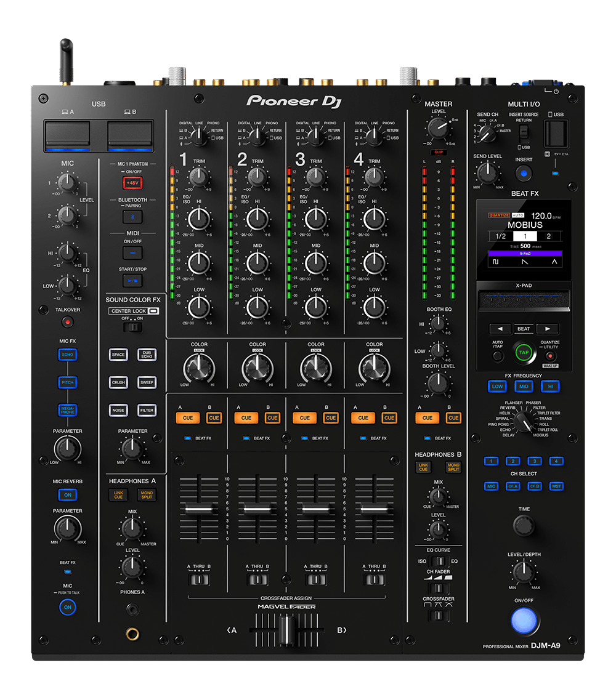
Task: Toggle the MIC push-to-talk ON button
Action: (67, 607)
